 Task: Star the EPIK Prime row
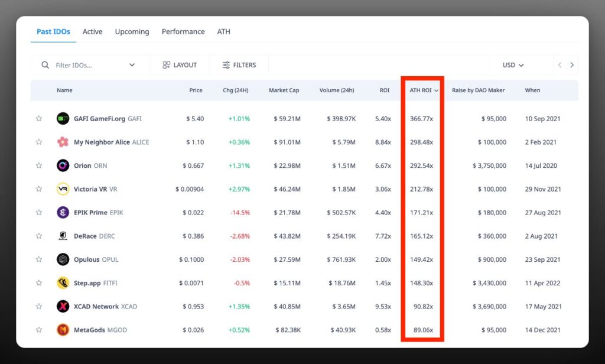(x=39, y=213)
